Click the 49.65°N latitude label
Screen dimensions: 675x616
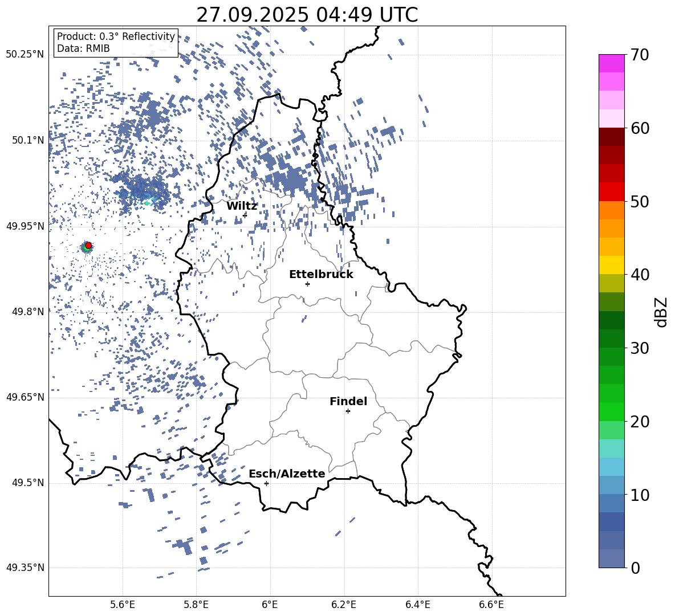point(25,397)
